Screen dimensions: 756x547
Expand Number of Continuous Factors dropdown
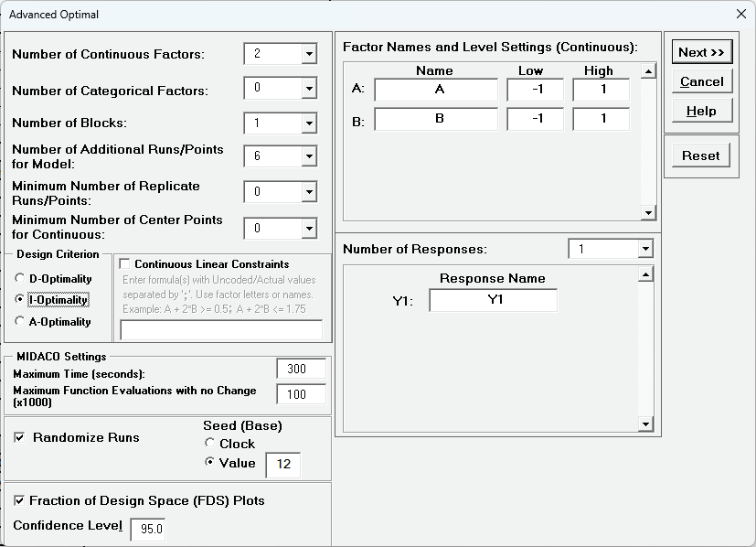309,54
